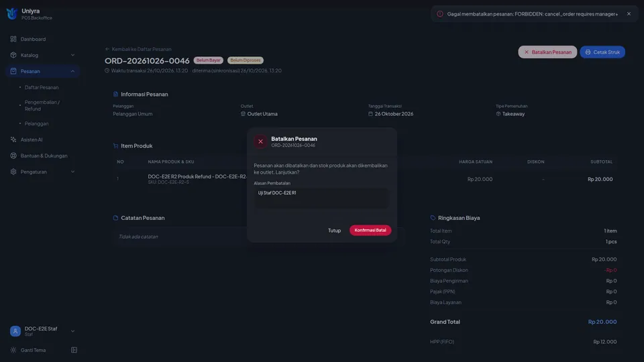Click the Dashboard grid icon
Image resolution: width=644 pixels, height=362 pixels.
tap(13, 39)
